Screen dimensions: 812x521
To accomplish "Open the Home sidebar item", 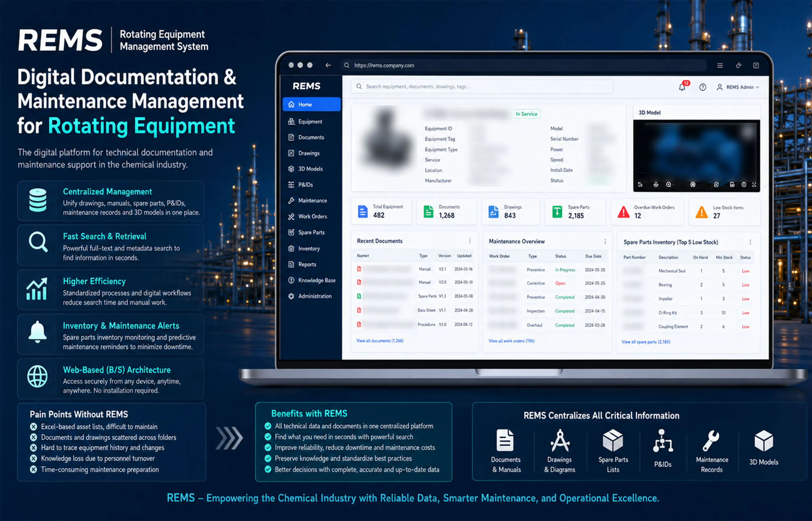I will [x=311, y=105].
